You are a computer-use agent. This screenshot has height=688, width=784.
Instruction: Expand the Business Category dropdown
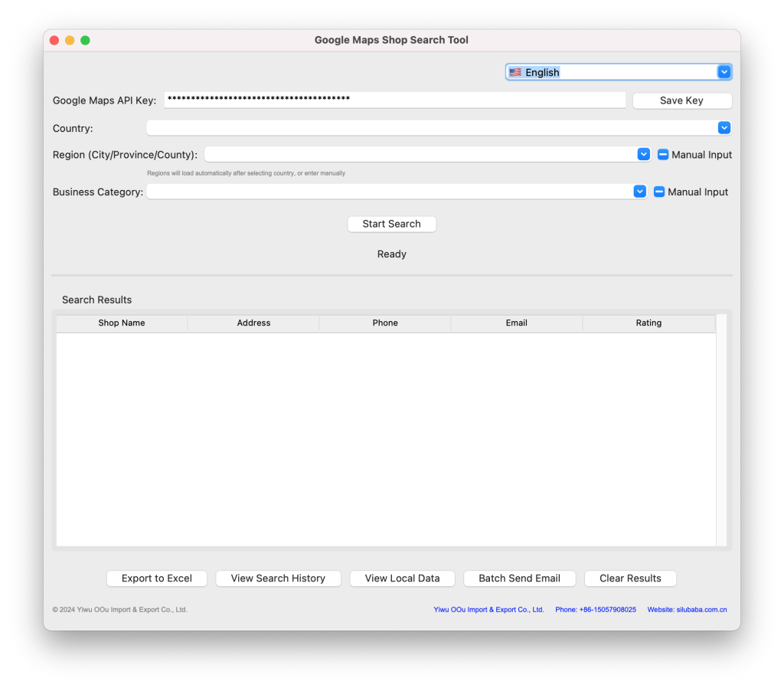[x=639, y=192]
